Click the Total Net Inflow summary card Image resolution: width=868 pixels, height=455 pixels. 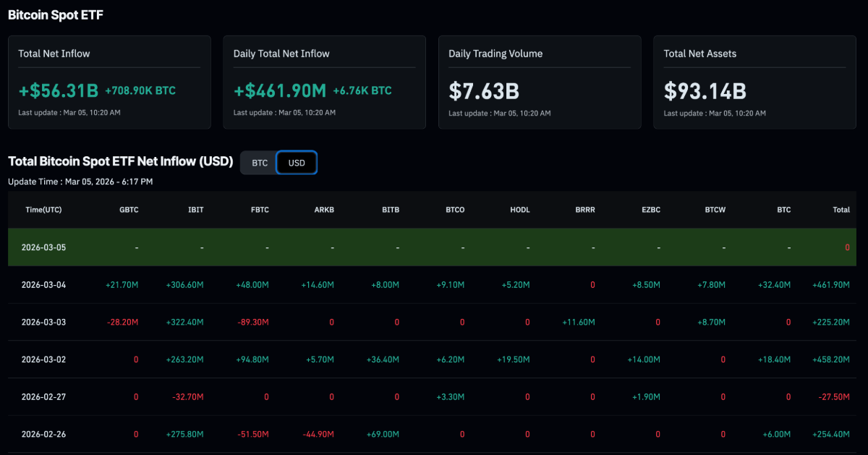point(109,82)
